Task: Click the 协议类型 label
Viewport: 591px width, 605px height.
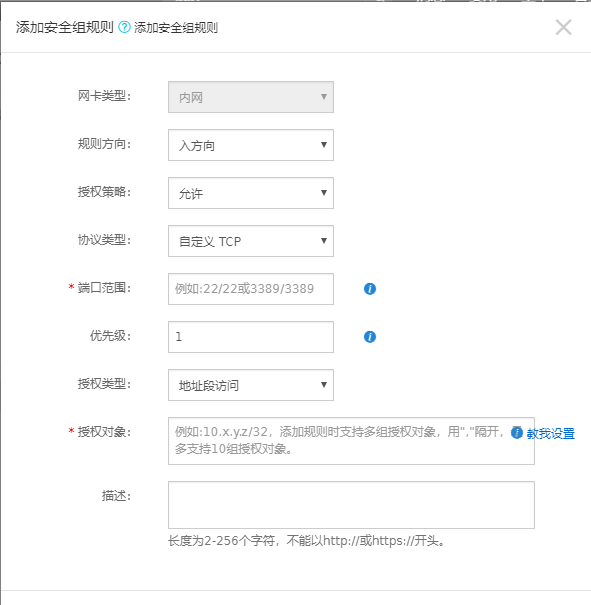Action: (x=104, y=240)
